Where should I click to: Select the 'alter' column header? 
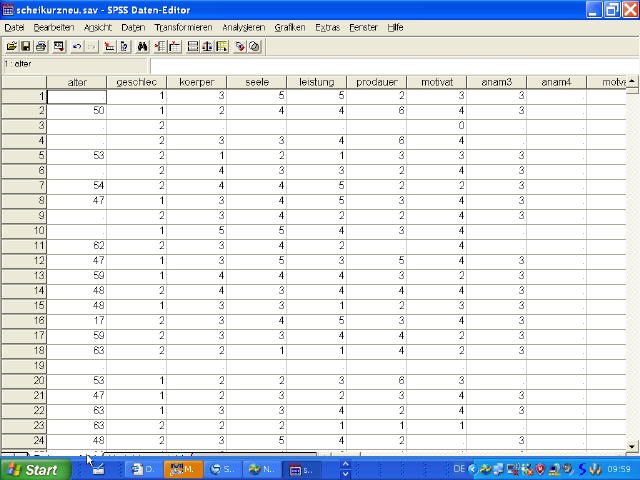pos(76,82)
